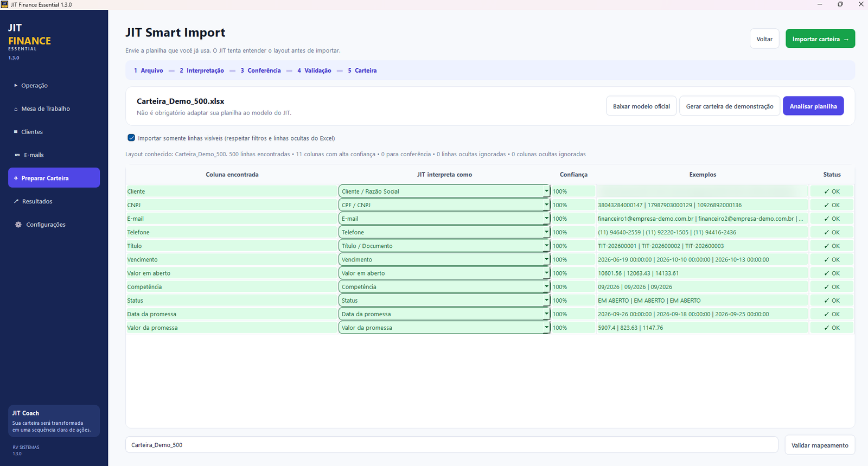This screenshot has width=868, height=466.
Task: Click the JIT Smart Import heading
Action: click(175, 33)
